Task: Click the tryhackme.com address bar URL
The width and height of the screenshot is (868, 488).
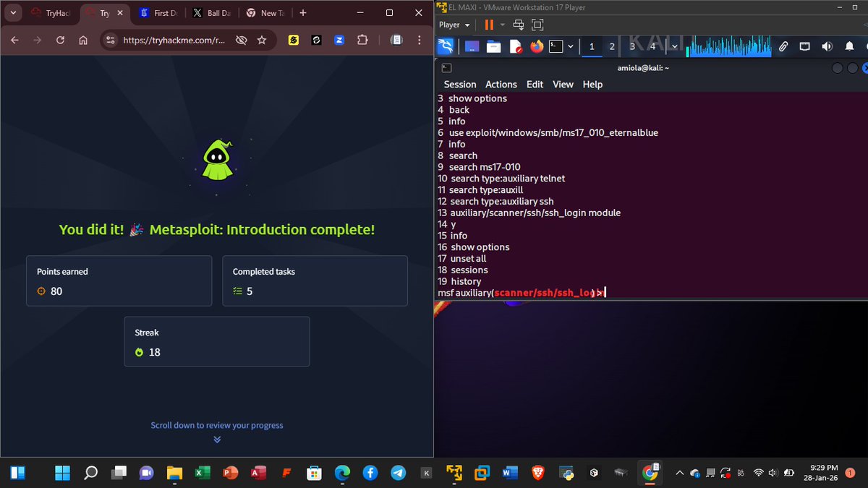Action: coord(174,40)
